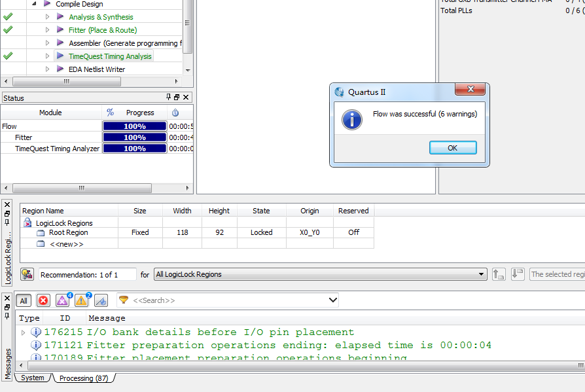Show All messages filter button
585x392 pixels.
click(x=24, y=300)
